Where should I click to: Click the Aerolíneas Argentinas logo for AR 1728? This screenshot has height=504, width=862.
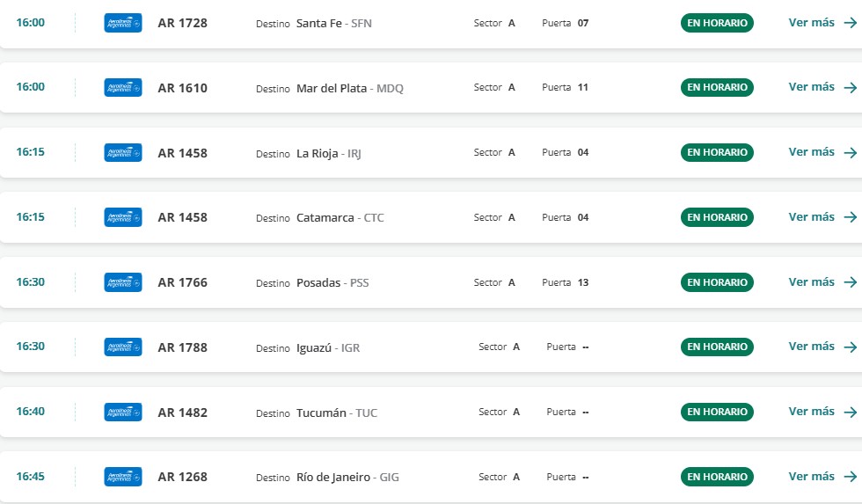(123, 23)
